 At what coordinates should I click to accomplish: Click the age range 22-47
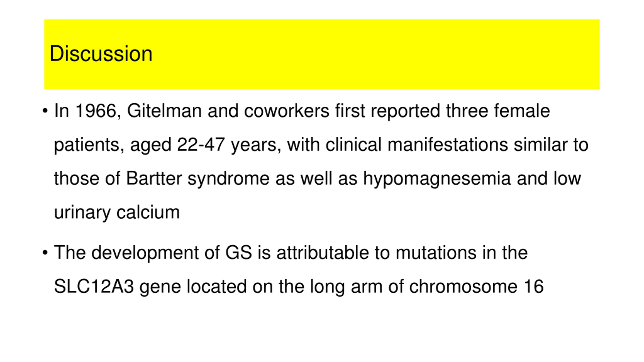coord(201,145)
